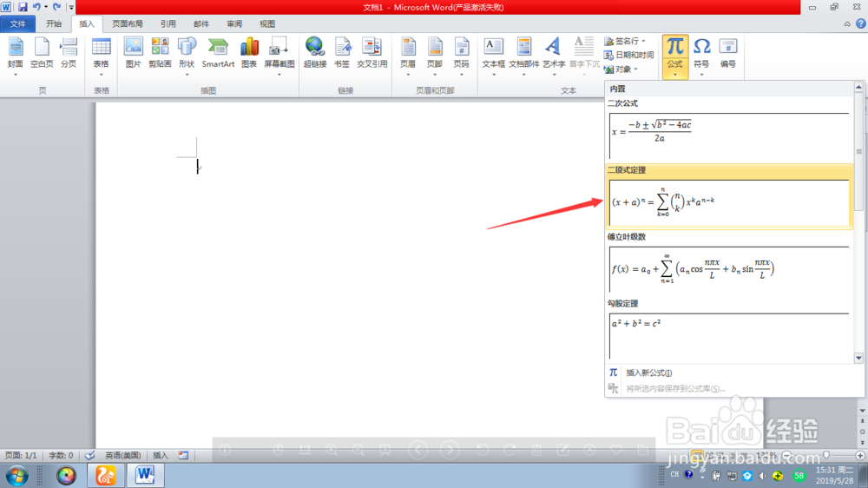Screen dimensions: 868x488
Task: Open the Shapes (形状) gallery
Action: pos(187,56)
